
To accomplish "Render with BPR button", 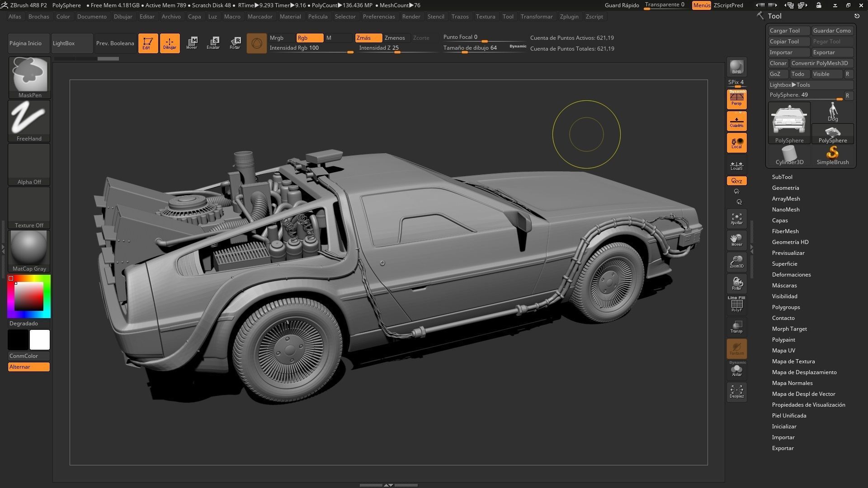I will pos(736,67).
